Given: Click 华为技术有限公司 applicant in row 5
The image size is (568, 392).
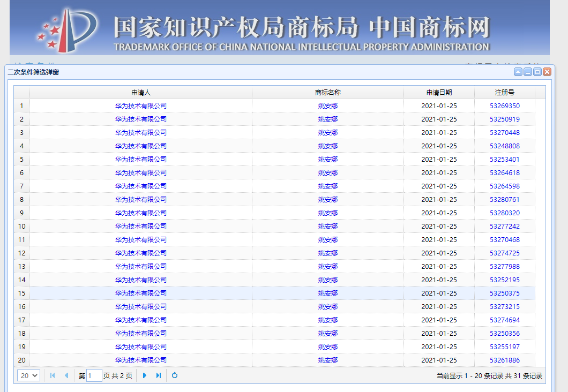Looking at the screenshot, I should click(141, 159).
